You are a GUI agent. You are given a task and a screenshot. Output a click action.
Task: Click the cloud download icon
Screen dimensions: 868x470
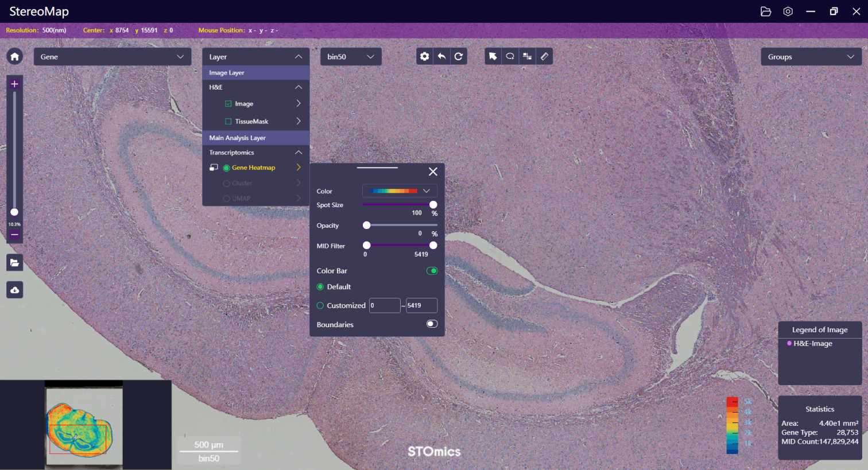pyautogui.click(x=15, y=290)
